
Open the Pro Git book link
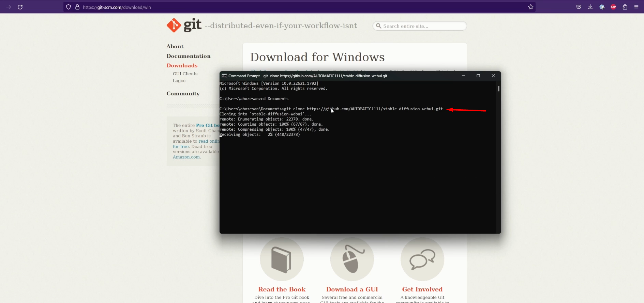point(208,125)
